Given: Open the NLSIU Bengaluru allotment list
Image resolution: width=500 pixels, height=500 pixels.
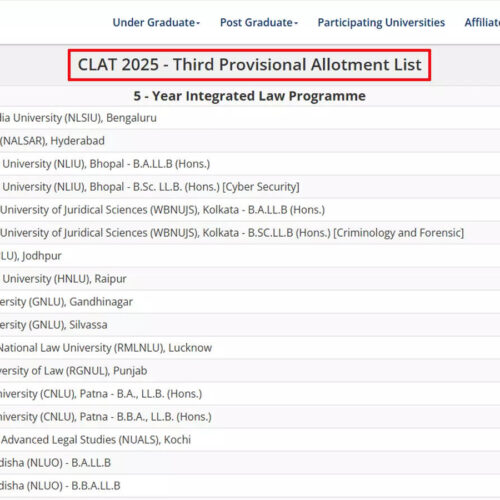Looking at the screenshot, I should 78,118.
